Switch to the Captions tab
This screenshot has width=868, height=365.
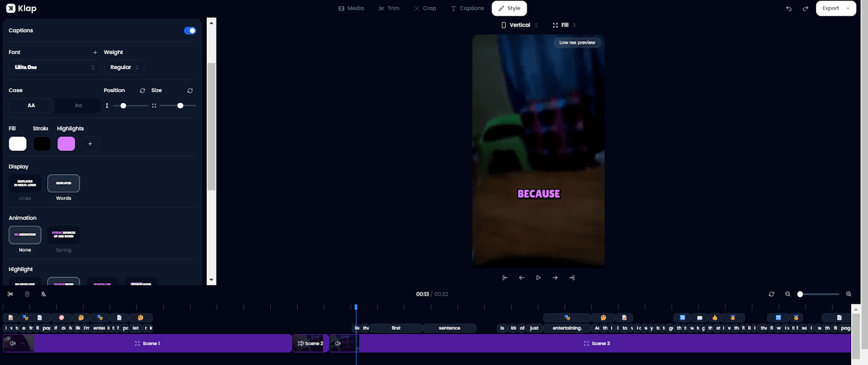point(467,8)
